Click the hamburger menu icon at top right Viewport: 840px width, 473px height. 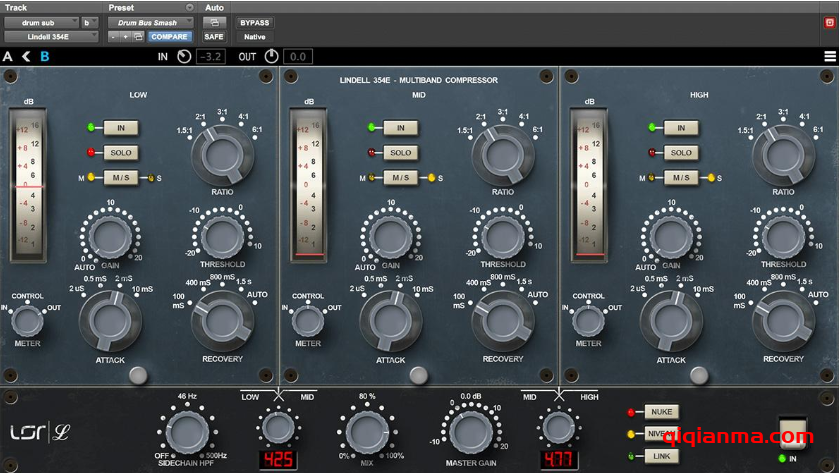click(829, 57)
